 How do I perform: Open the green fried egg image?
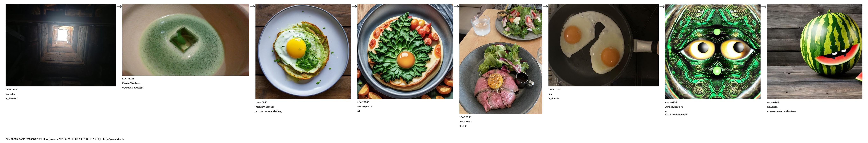click(303, 51)
